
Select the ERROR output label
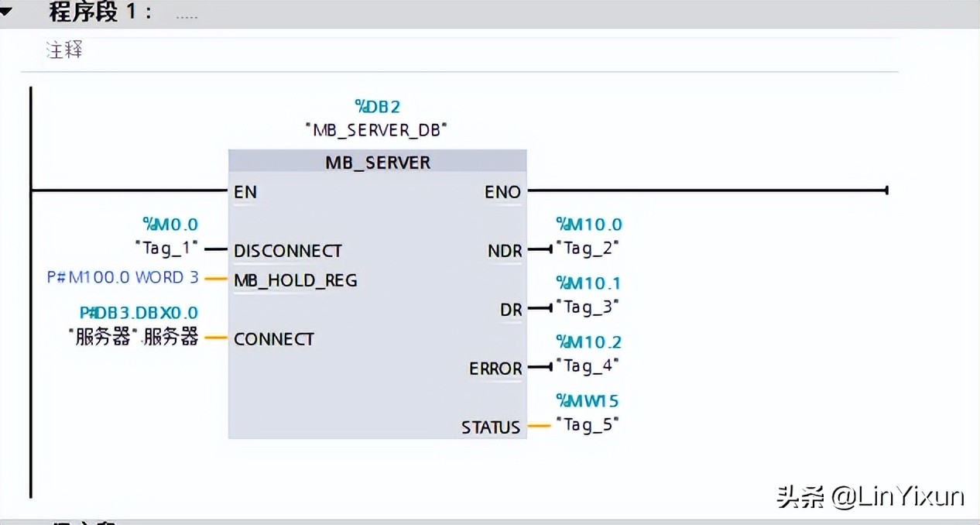tap(495, 369)
